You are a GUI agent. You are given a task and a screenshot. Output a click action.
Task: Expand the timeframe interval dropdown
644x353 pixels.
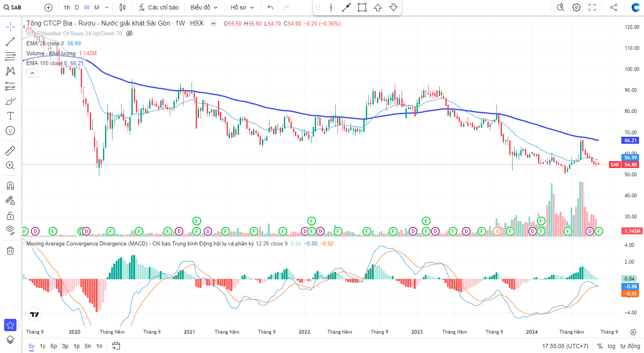[107, 7]
